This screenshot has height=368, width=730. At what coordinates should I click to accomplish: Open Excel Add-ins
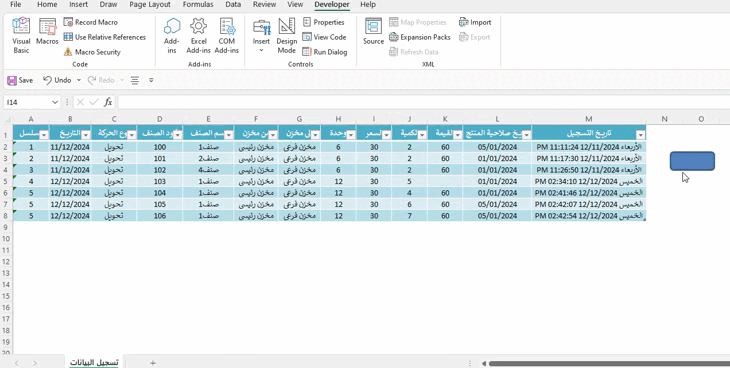coord(198,36)
